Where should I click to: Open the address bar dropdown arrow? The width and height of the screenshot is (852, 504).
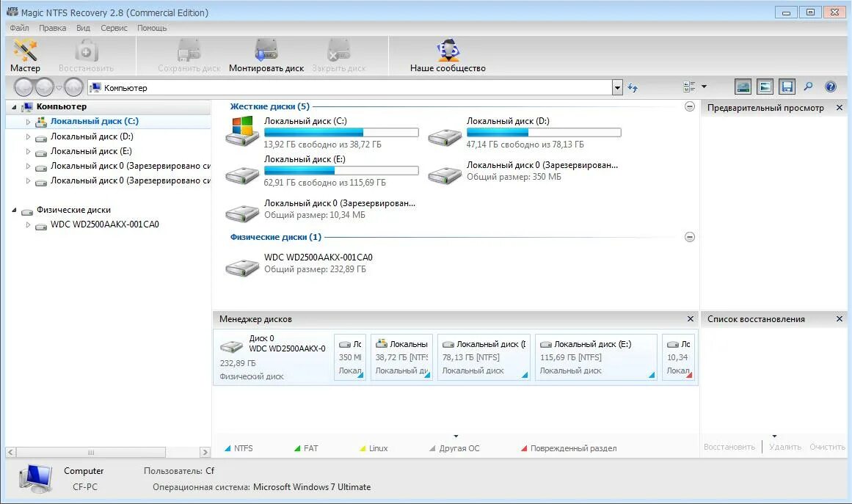[617, 87]
